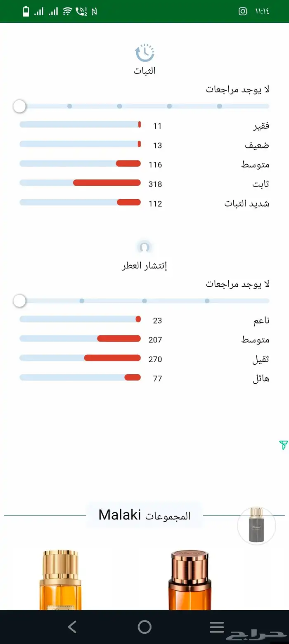
Task: Tap the green filter icon at right edge
Action: (283, 445)
